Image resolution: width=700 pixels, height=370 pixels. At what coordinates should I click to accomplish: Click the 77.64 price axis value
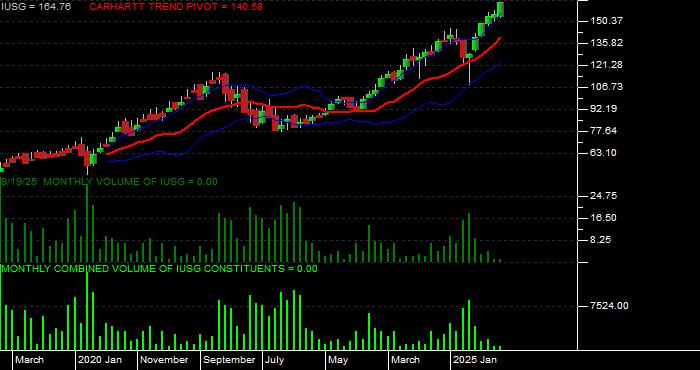pyautogui.click(x=603, y=131)
